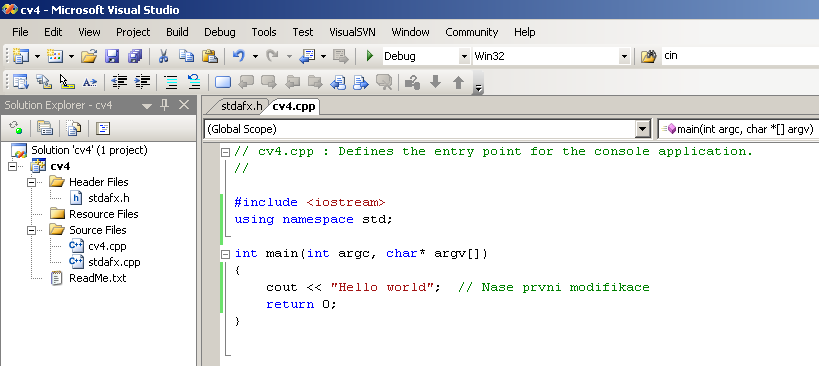Image resolution: width=819 pixels, height=366 pixels.
Task: Click the Undo arrow icon
Action: click(238, 56)
